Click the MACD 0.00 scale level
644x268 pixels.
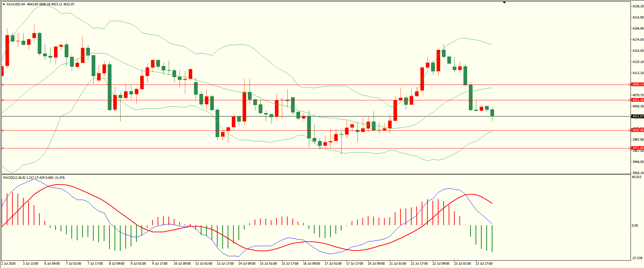[635, 226]
